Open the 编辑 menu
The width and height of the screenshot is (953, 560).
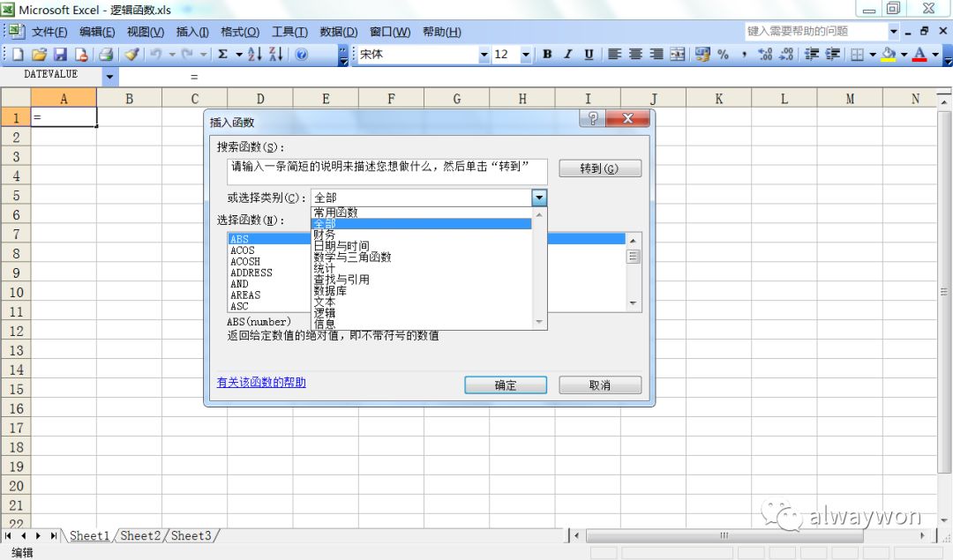[97, 32]
